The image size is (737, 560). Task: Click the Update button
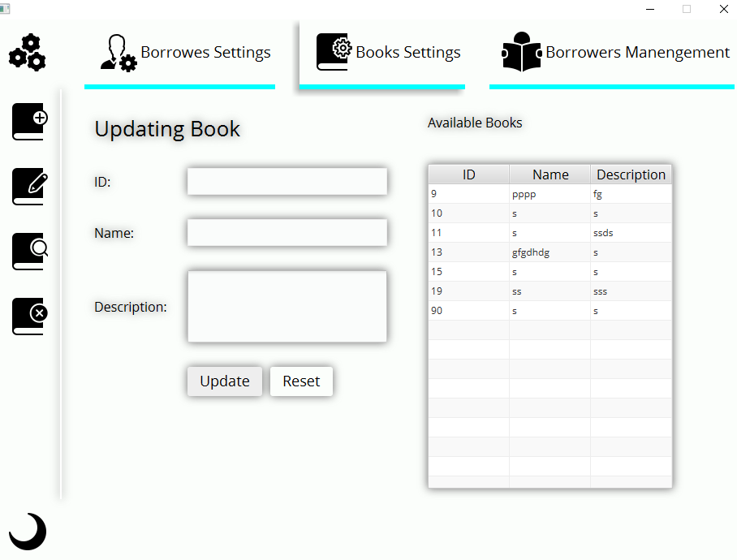(225, 381)
